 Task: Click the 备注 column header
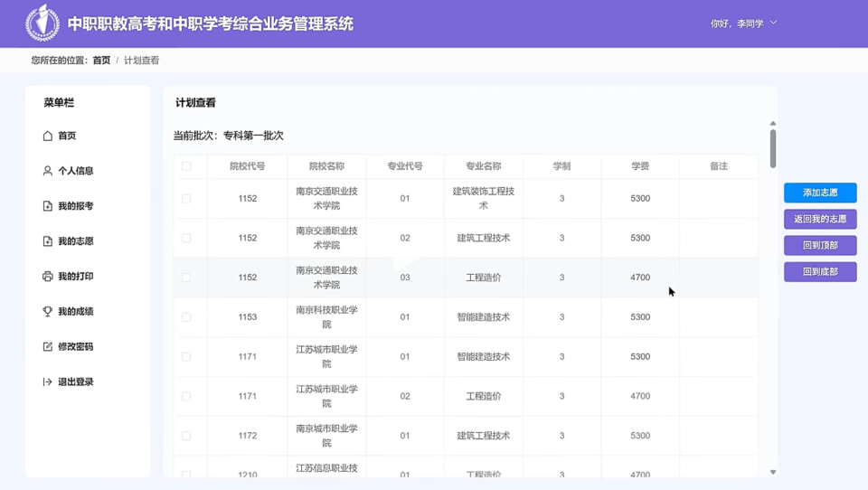click(719, 166)
